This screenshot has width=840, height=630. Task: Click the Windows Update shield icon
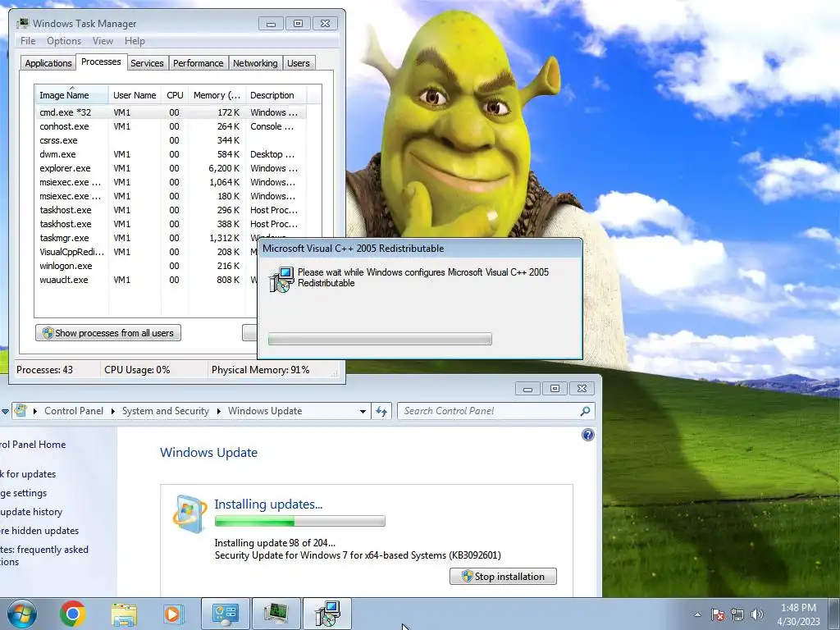tap(189, 514)
